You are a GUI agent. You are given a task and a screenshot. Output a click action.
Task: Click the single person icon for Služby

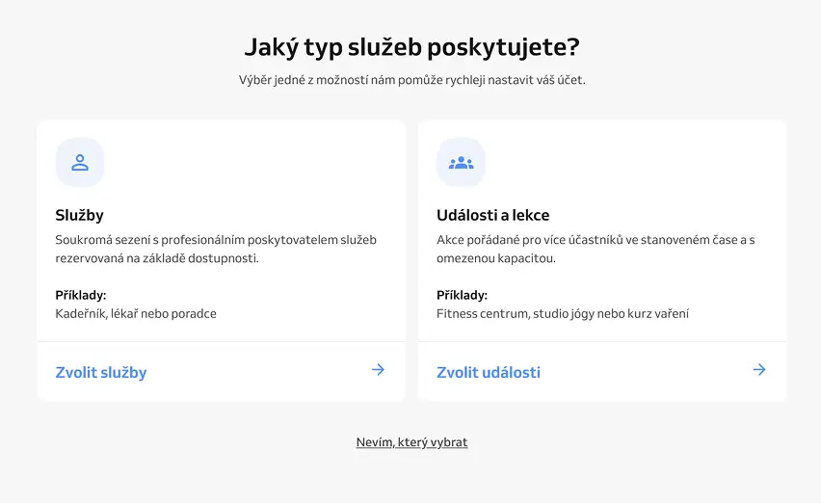(80, 162)
